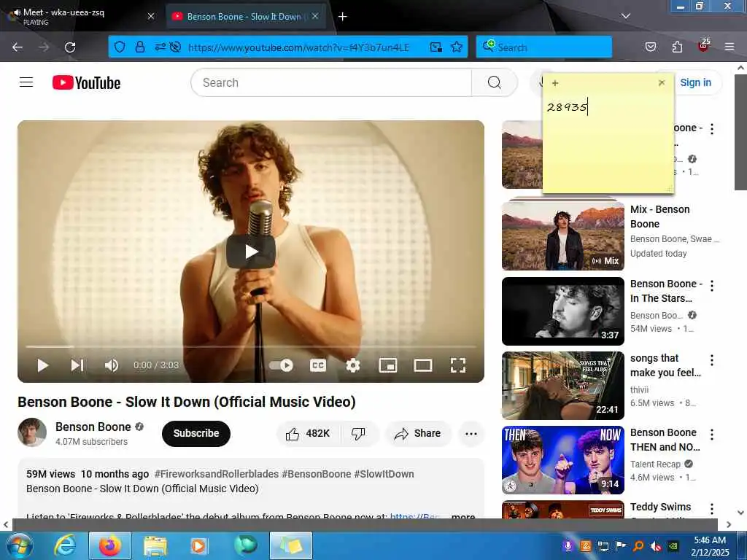Open the Extensions puzzle icon
This screenshot has height=560, width=747.
click(677, 47)
